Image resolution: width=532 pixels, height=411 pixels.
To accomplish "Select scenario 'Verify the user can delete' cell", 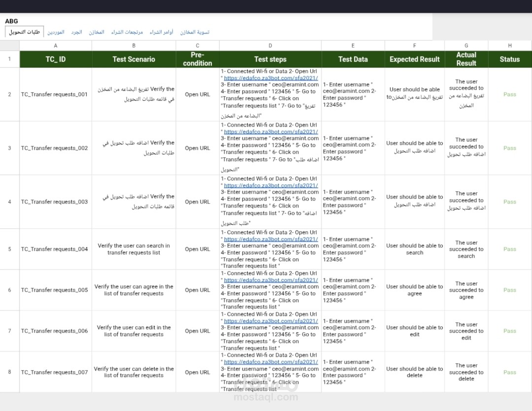I will [133, 372].
